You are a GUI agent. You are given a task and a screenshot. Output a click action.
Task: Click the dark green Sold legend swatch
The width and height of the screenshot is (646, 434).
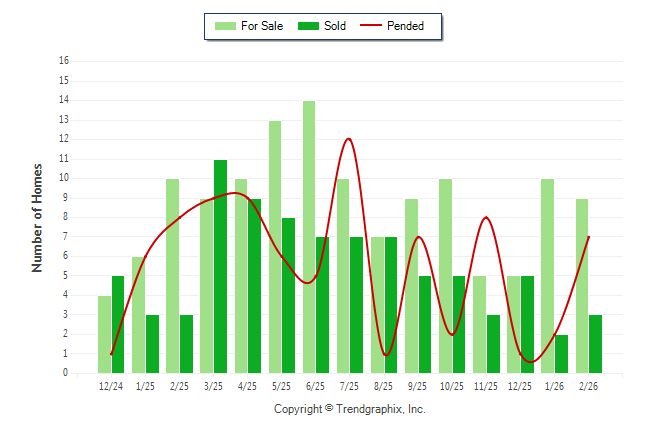[309, 26]
